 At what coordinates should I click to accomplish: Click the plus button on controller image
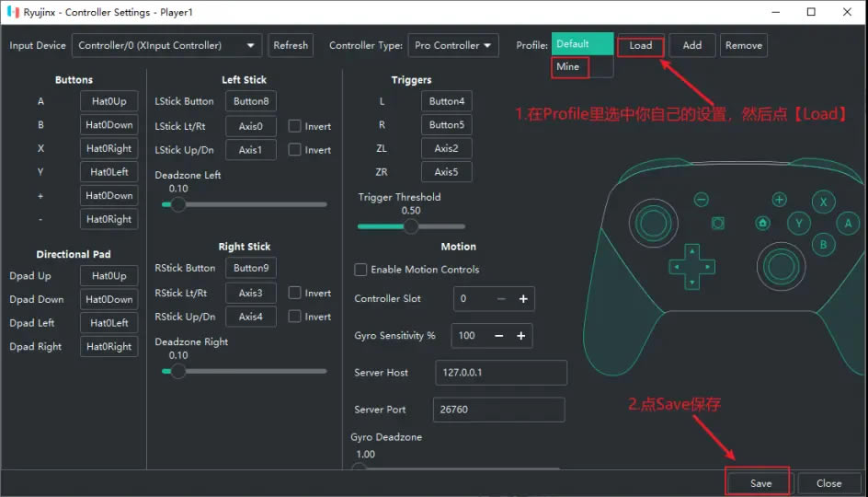[780, 200]
